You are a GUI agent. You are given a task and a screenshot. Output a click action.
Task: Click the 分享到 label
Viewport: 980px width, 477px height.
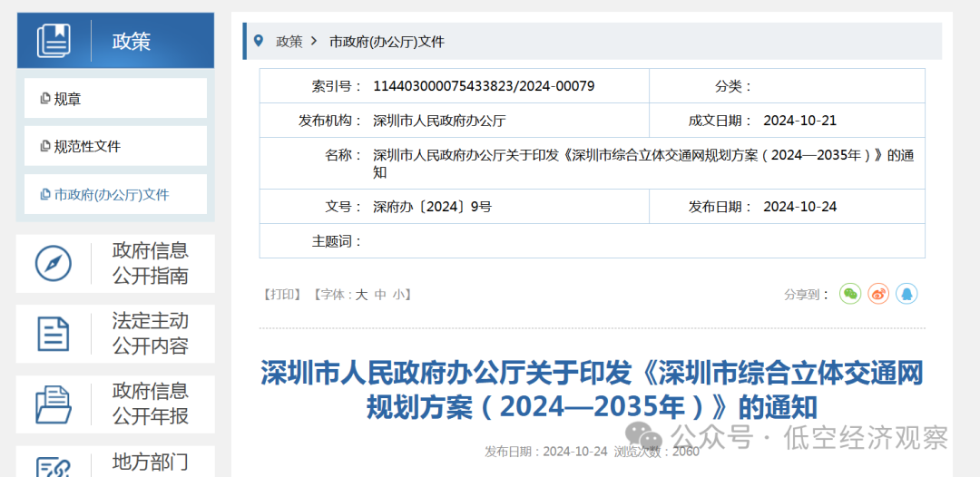807,295
